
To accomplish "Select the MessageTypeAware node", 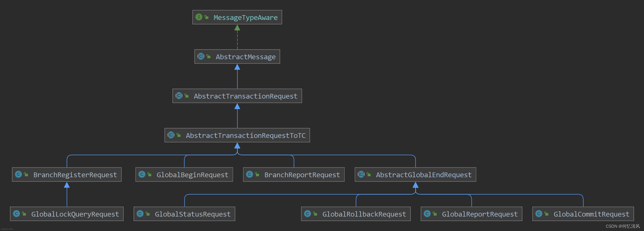I will tap(237, 17).
